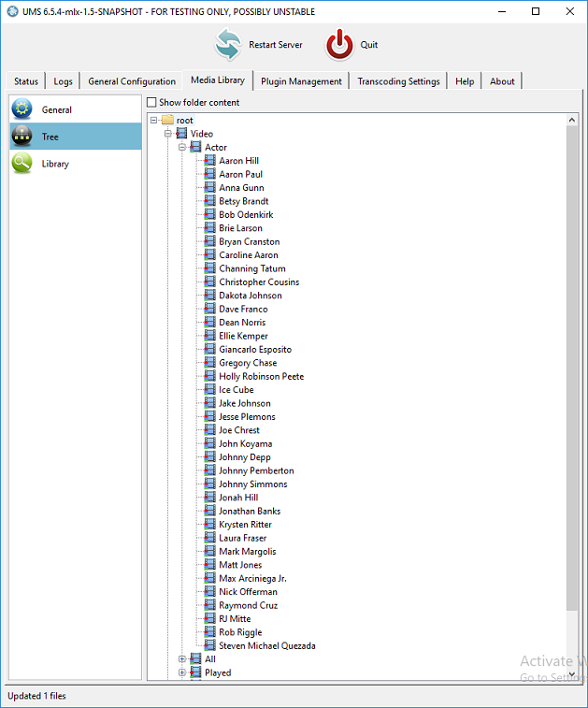
Task: Select Anna Gunn tree item
Action: pos(241,188)
